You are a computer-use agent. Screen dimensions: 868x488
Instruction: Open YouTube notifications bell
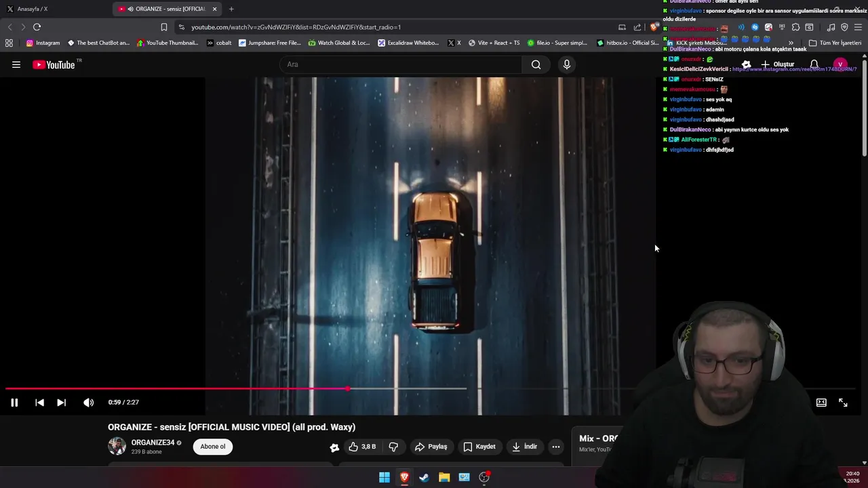point(814,64)
